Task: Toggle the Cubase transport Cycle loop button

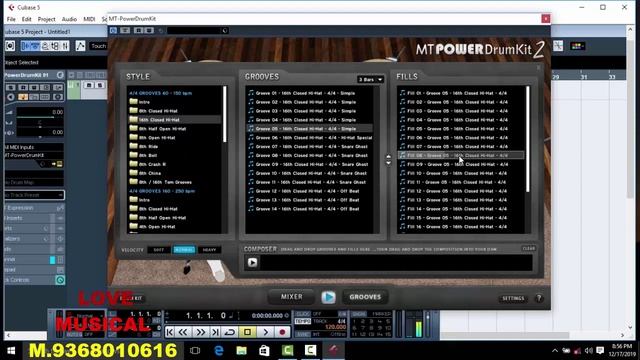Action: click(230, 332)
